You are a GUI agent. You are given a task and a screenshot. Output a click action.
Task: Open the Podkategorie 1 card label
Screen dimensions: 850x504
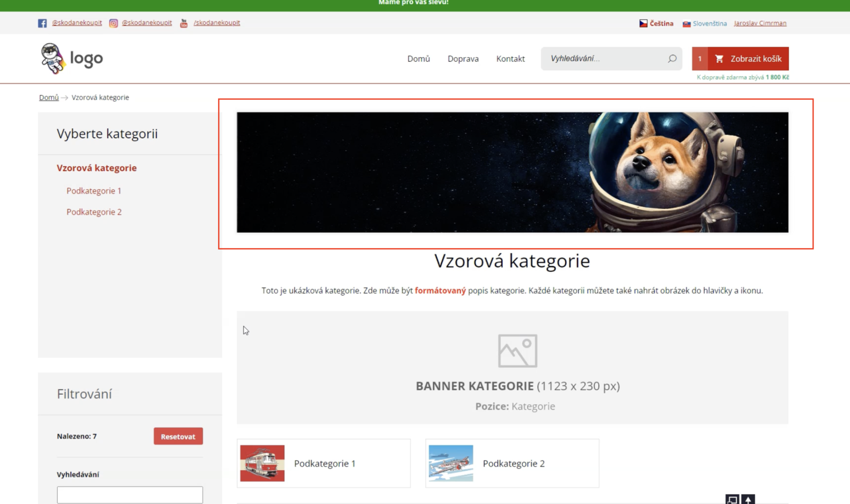click(325, 463)
